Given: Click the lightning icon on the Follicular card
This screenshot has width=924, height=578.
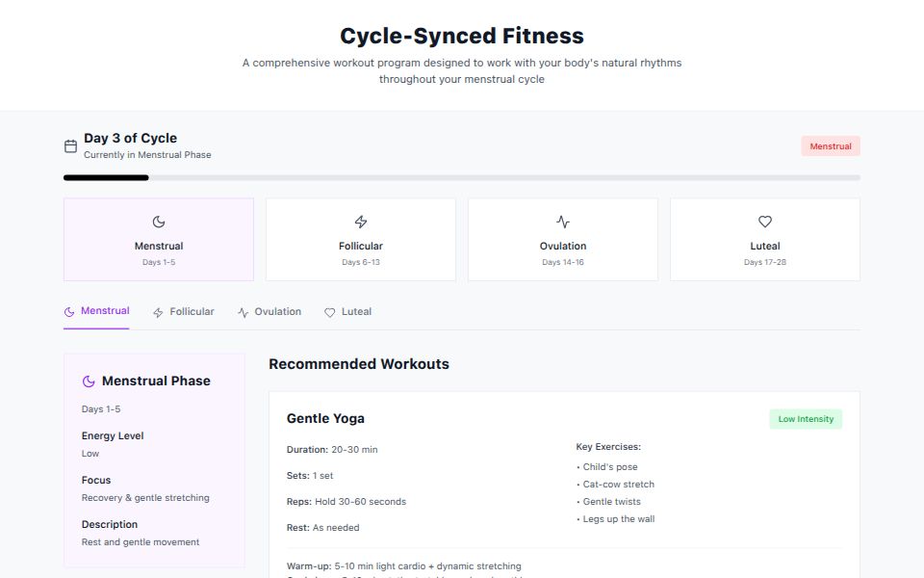Looking at the screenshot, I should 360,220.
